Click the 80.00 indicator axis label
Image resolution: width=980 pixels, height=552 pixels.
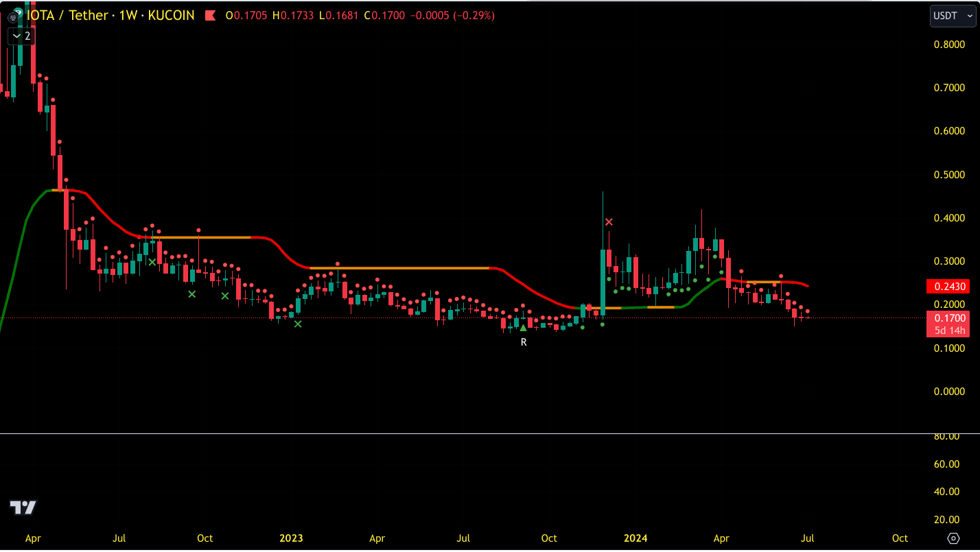[x=946, y=436]
